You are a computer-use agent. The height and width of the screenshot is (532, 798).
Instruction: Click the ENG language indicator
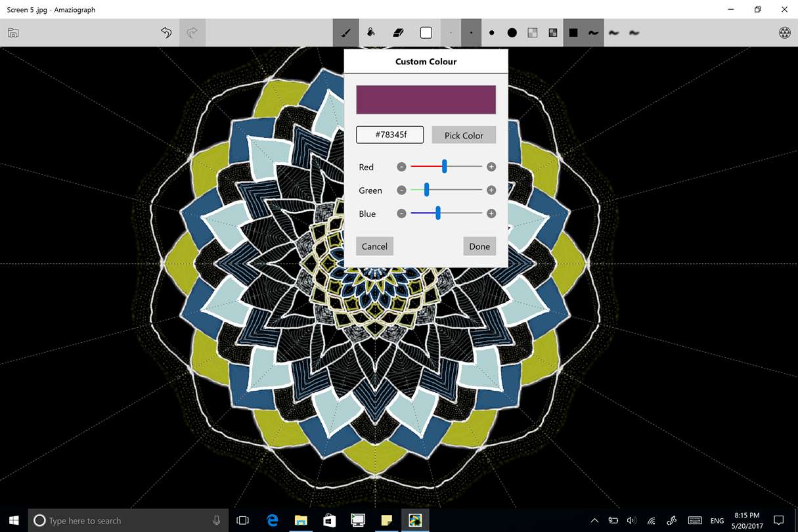[x=717, y=521]
